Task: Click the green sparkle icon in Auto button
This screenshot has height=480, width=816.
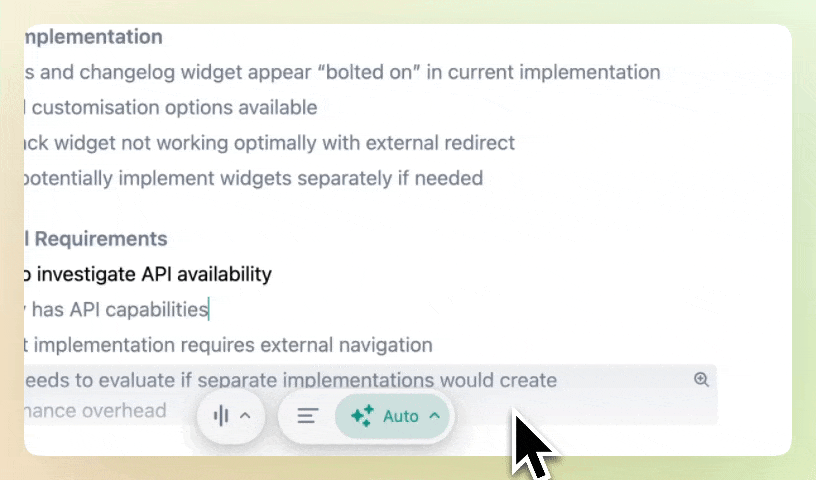Action: point(362,415)
